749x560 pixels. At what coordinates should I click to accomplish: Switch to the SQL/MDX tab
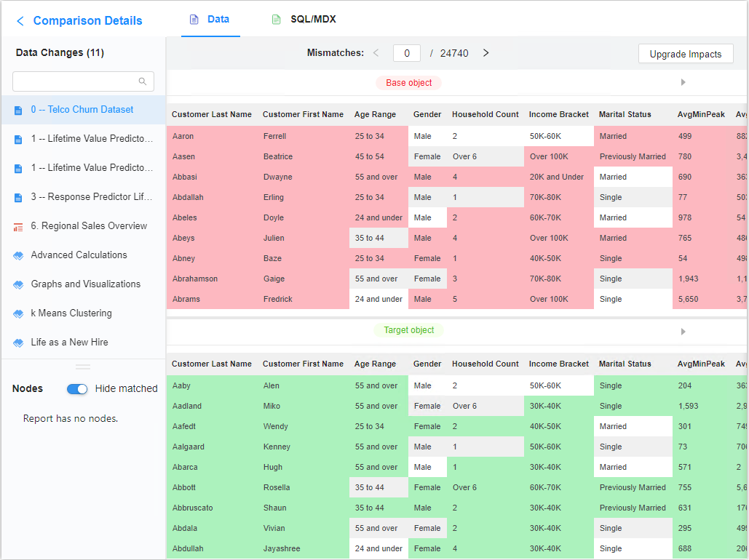[x=304, y=20]
